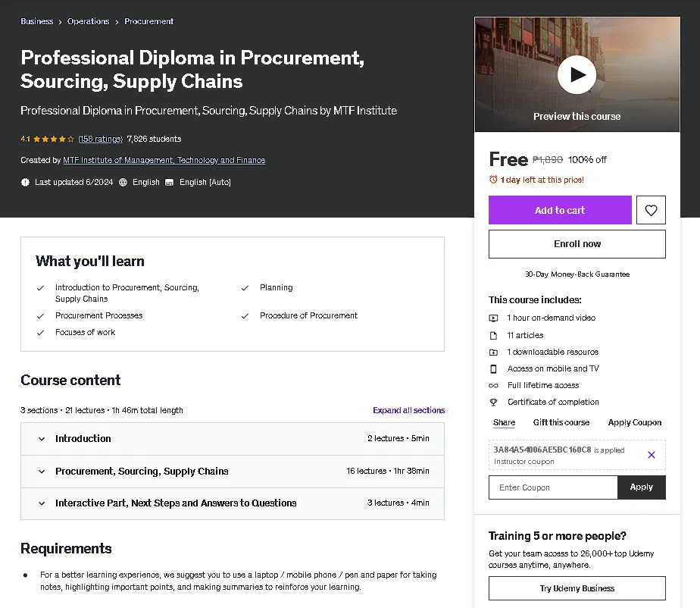Click the struck-through ₱1,890 price

coord(548,160)
